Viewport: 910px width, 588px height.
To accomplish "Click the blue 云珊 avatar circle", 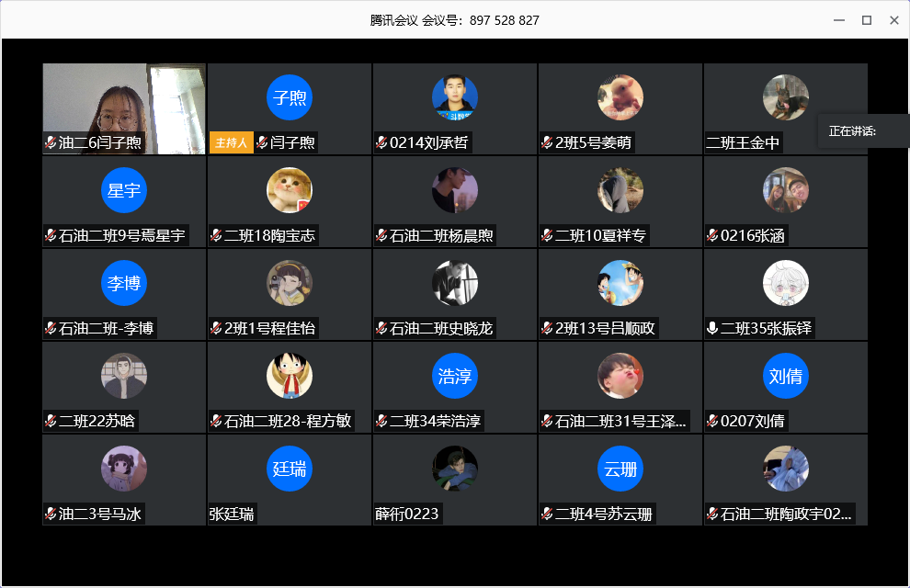I will [620, 469].
